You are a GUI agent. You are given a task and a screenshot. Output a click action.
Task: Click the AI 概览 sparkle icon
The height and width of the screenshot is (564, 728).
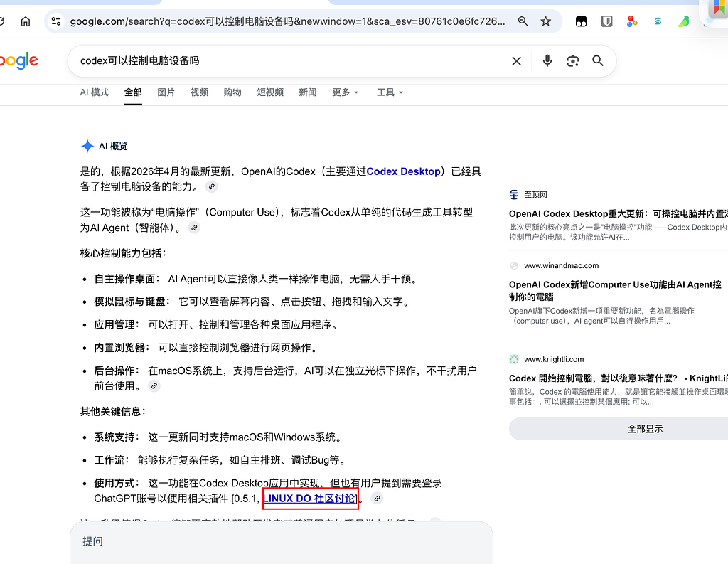[87, 146]
